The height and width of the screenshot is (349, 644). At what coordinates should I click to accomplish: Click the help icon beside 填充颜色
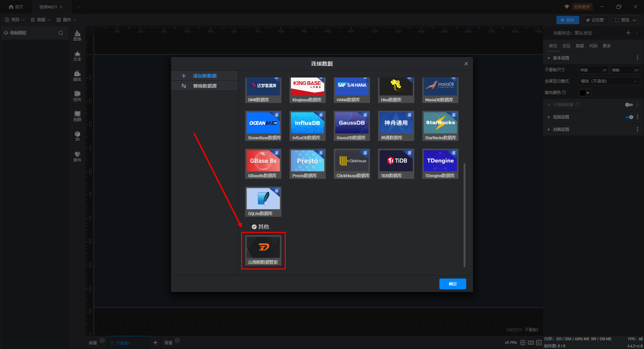[x=564, y=93]
